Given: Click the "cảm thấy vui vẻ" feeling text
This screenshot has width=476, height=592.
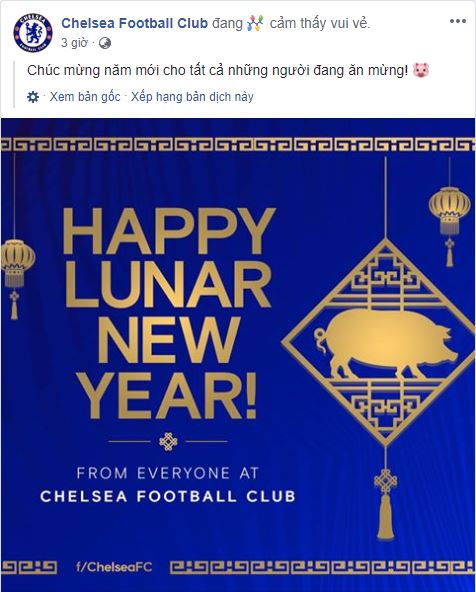Looking at the screenshot, I should (x=320, y=23).
